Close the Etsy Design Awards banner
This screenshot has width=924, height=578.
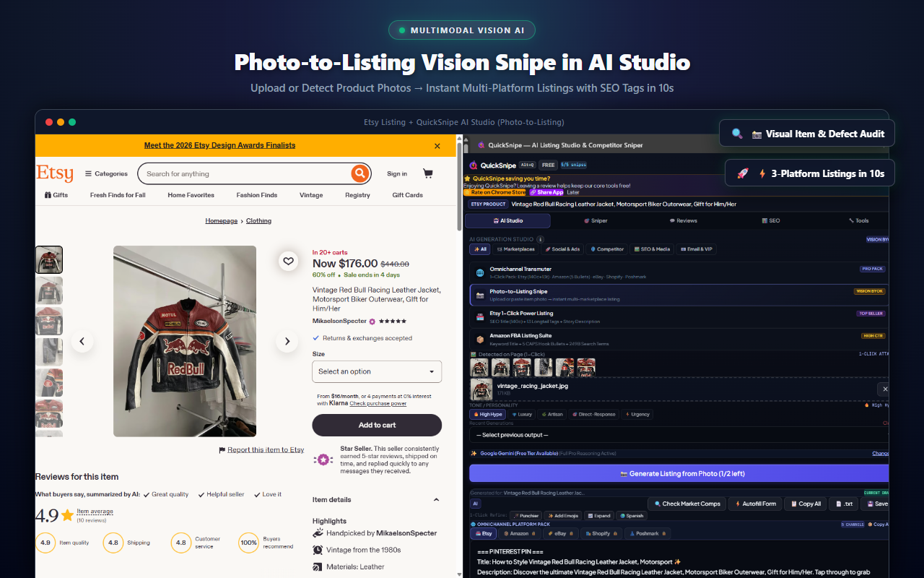(437, 146)
